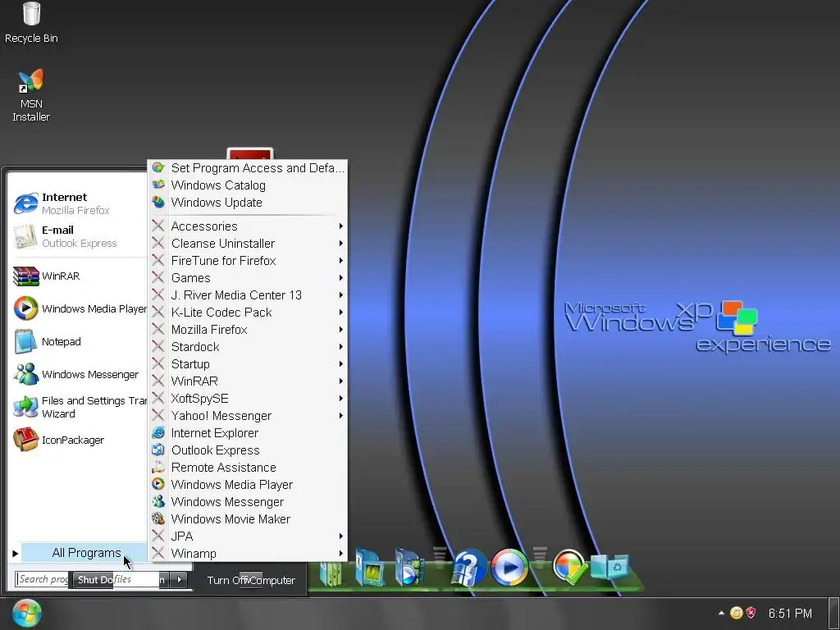
Task: Click the media play button dock icon
Action: (x=509, y=567)
